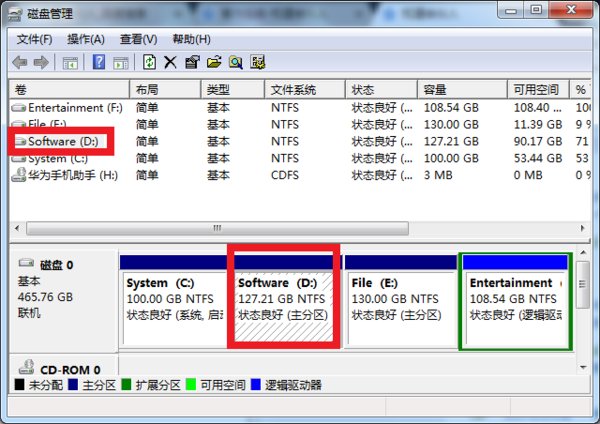Click the up arrow of the disk pane scrollbar
This screenshot has height=424, width=600.
coord(583,253)
